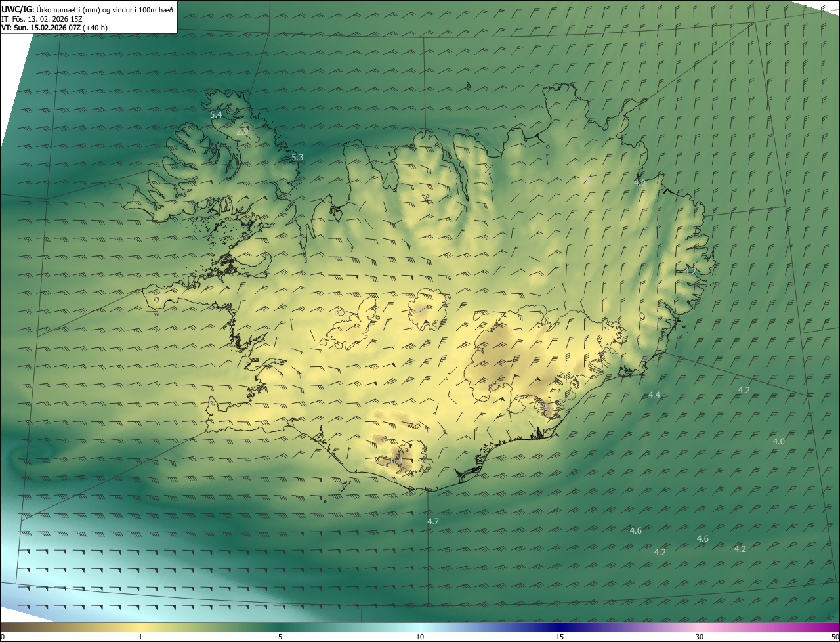
Task: Select the 2.9 value label on the map
Action: click(x=242, y=131)
